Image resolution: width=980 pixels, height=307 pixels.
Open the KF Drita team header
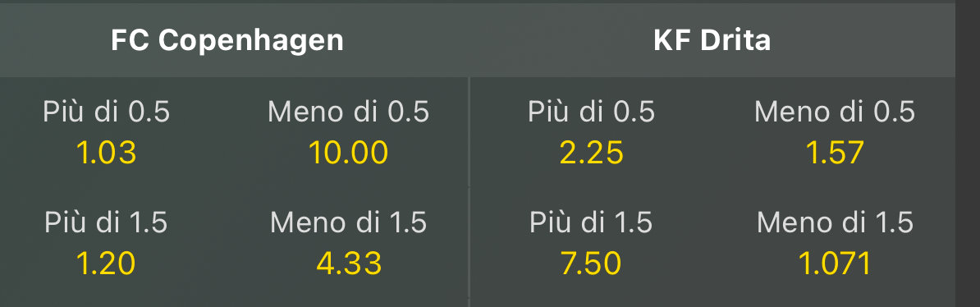coord(712,41)
